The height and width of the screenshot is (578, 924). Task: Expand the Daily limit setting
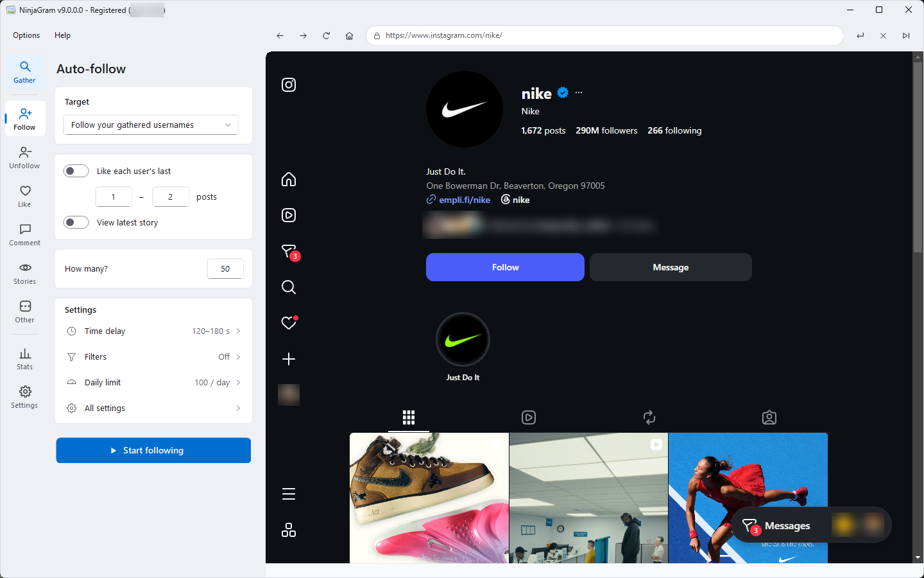[x=153, y=383]
